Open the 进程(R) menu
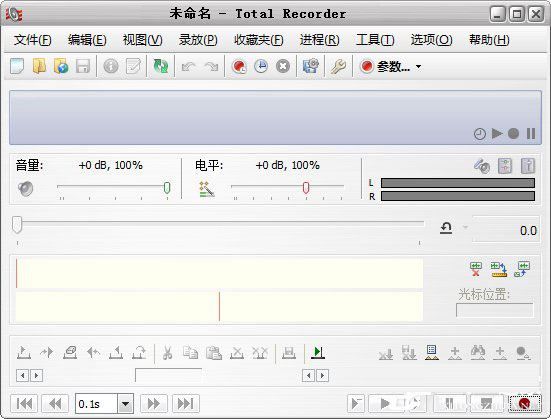551x419 pixels. 319,40
